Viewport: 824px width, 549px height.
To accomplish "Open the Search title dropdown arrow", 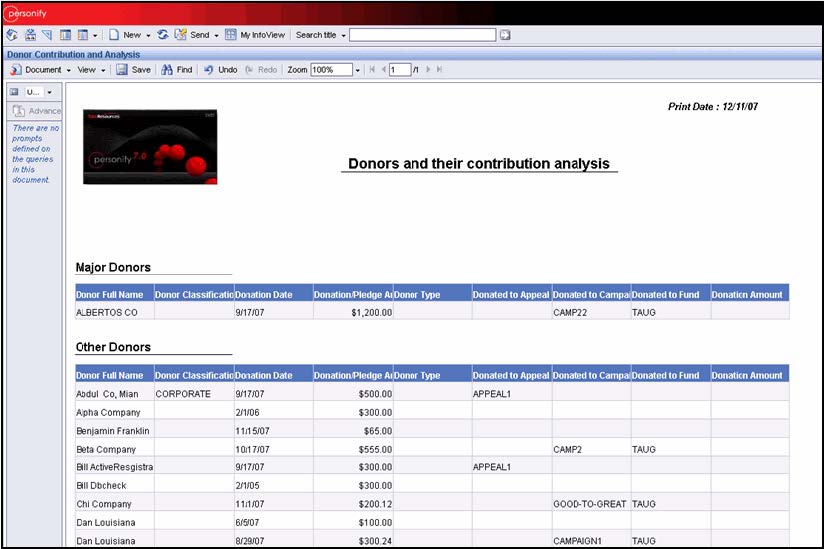I will [343, 35].
